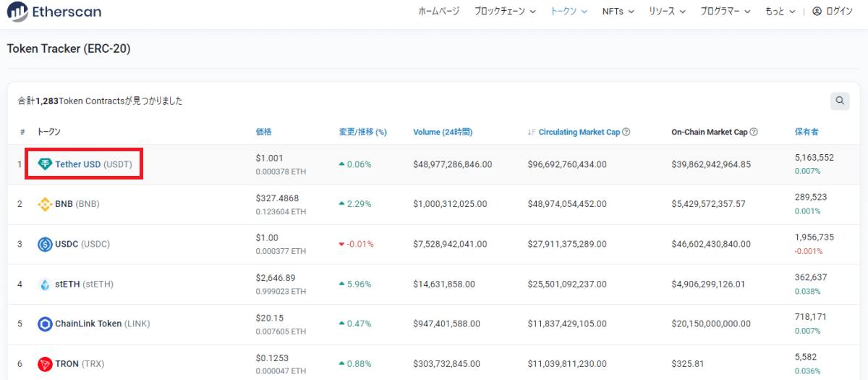Click the Token Tracker (ERC-20) heading
The image size is (868, 380).
click(69, 48)
